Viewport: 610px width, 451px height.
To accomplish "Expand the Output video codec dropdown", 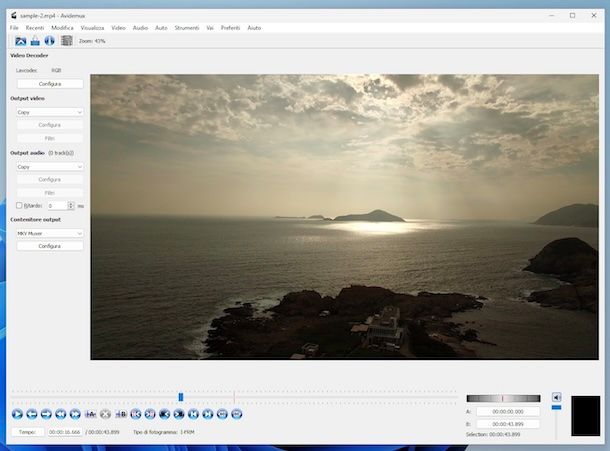I will pos(48,113).
